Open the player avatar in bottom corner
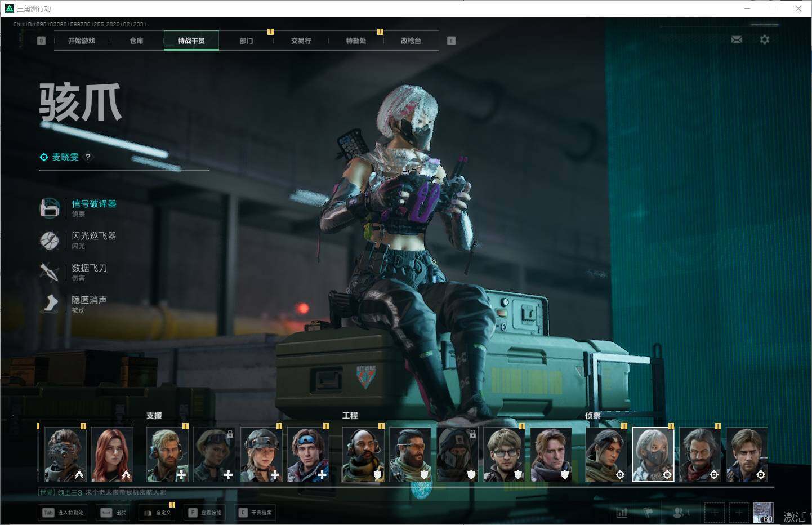Image resolution: width=812 pixels, height=525 pixels. 764,513
